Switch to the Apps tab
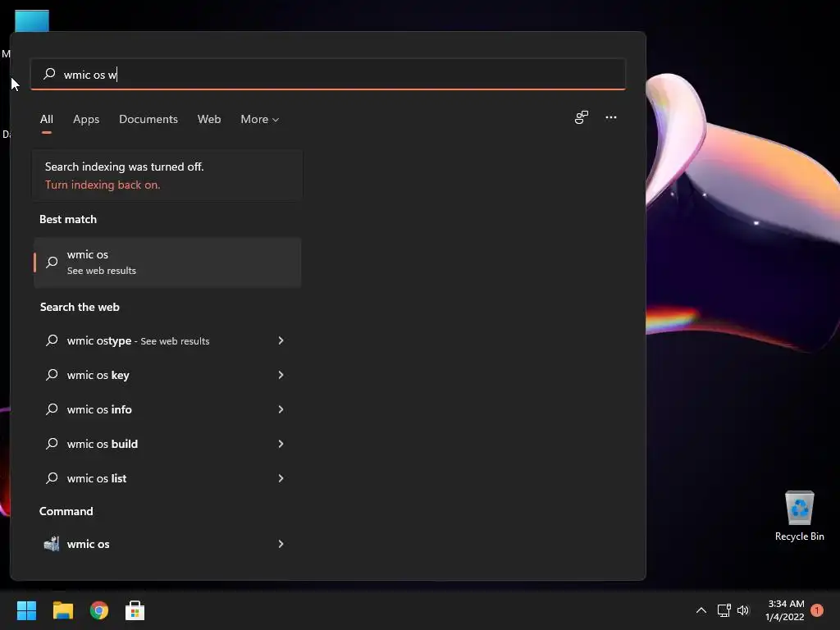This screenshot has width=840, height=630. [x=86, y=119]
